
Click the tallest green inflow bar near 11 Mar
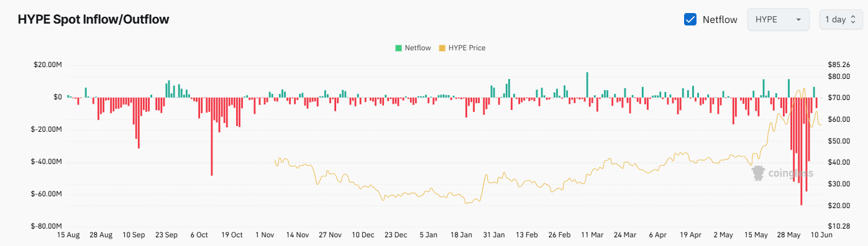tap(587, 84)
